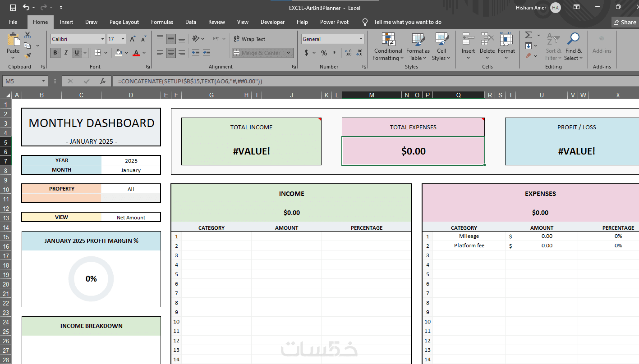Open the Find & Select menu

574,46
